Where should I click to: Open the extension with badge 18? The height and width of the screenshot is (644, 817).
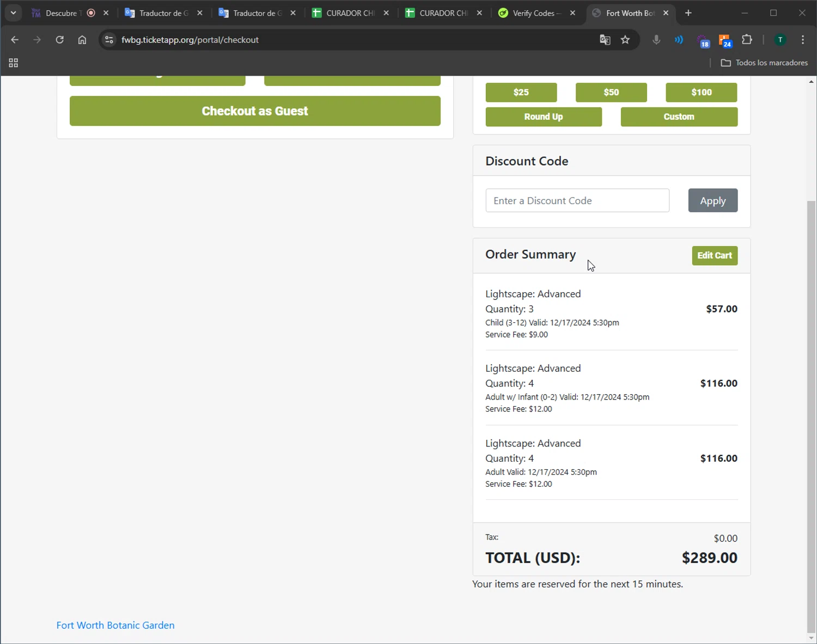coord(703,40)
